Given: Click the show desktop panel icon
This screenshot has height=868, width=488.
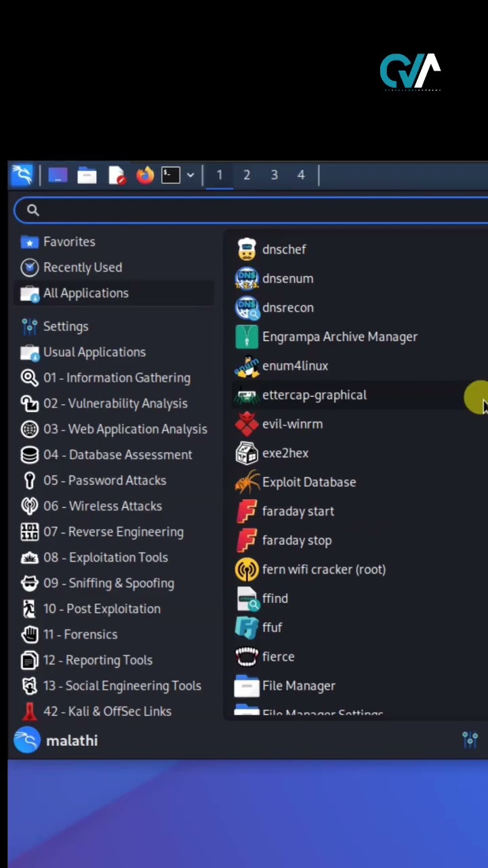Looking at the screenshot, I should click(x=58, y=176).
